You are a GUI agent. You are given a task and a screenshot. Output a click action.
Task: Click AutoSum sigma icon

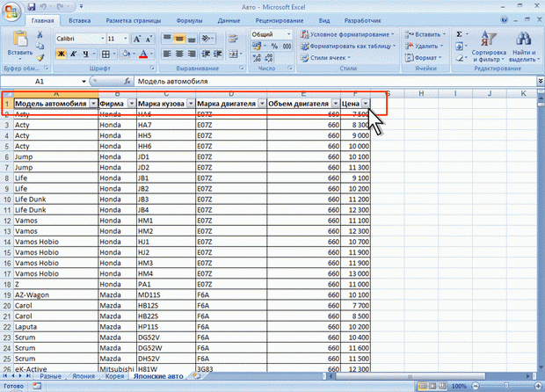[459, 34]
